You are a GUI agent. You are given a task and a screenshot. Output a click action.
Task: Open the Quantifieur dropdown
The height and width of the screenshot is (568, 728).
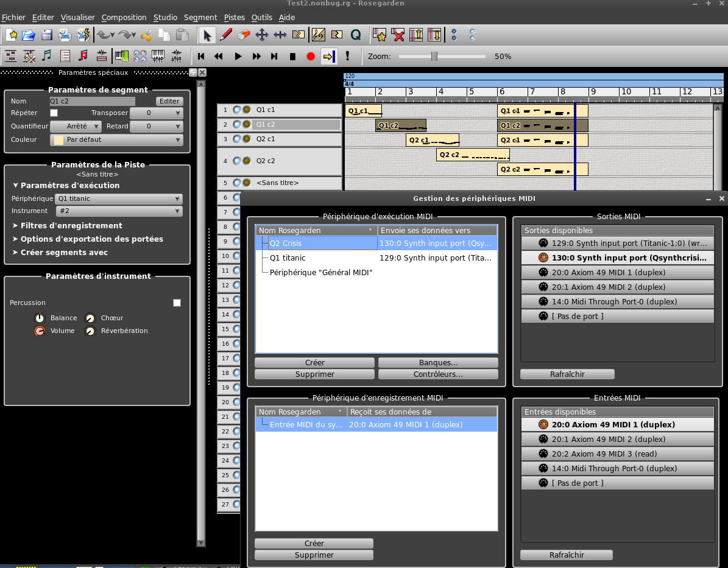75,126
